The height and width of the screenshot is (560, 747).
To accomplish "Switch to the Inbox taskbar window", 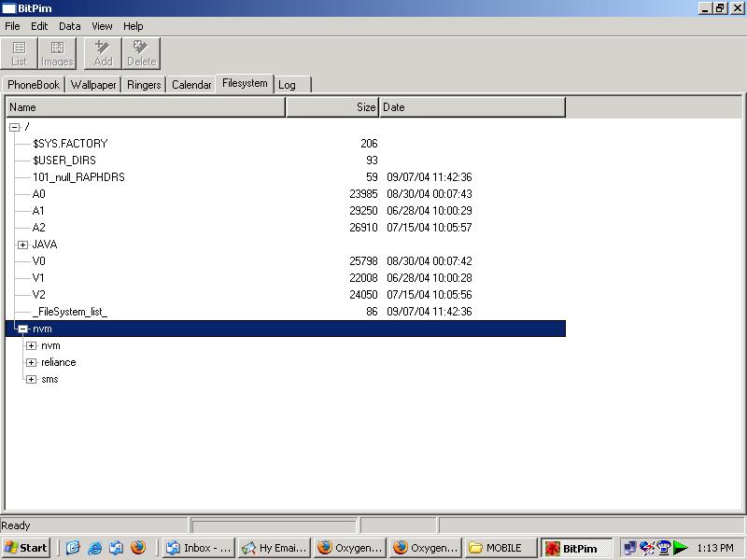I will (199, 548).
